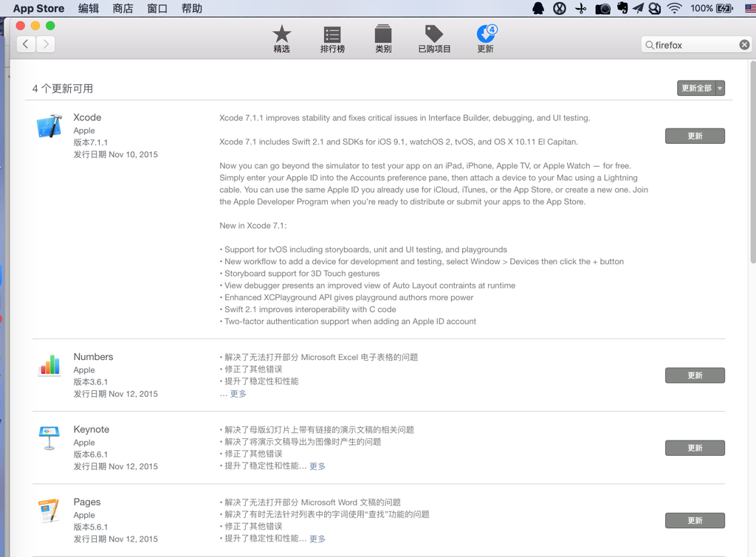
Task: Click Xcode's release date Nov 10, 2015
Action: (116, 155)
